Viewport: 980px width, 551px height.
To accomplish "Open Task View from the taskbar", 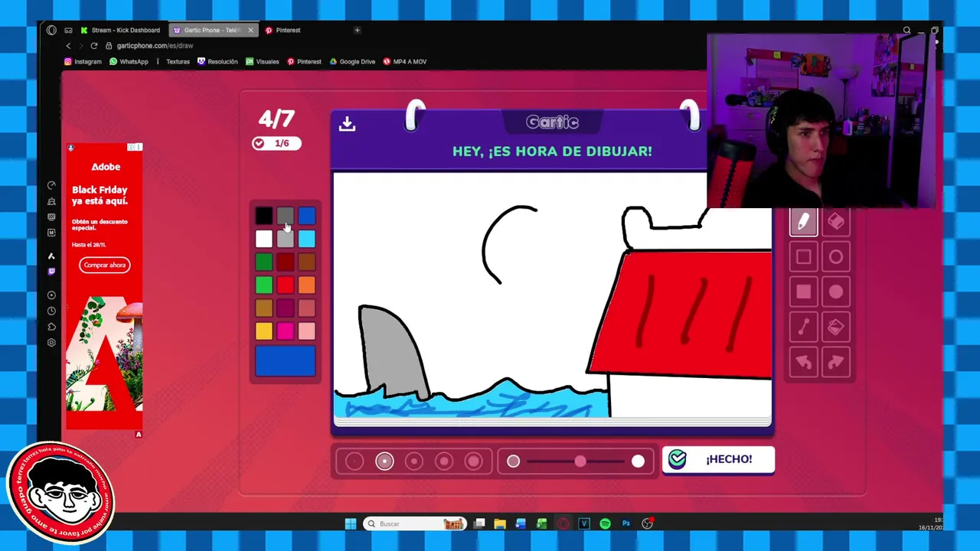I will click(x=479, y=523).
